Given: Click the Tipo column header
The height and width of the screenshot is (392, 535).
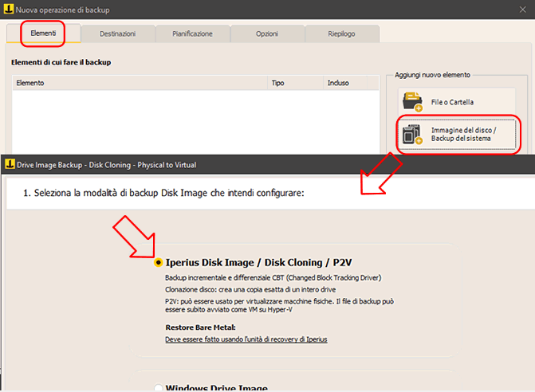Looking at the screenshot, I should [296, 83].
